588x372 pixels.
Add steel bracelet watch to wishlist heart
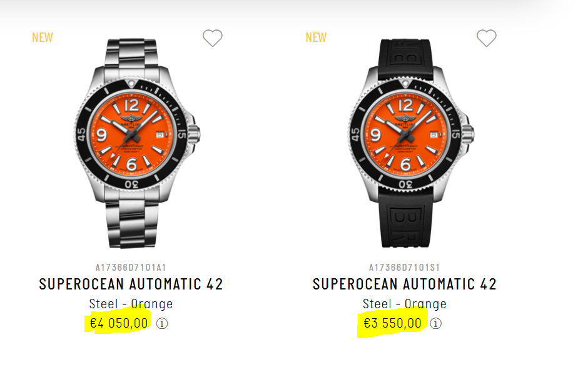point(213,38)
